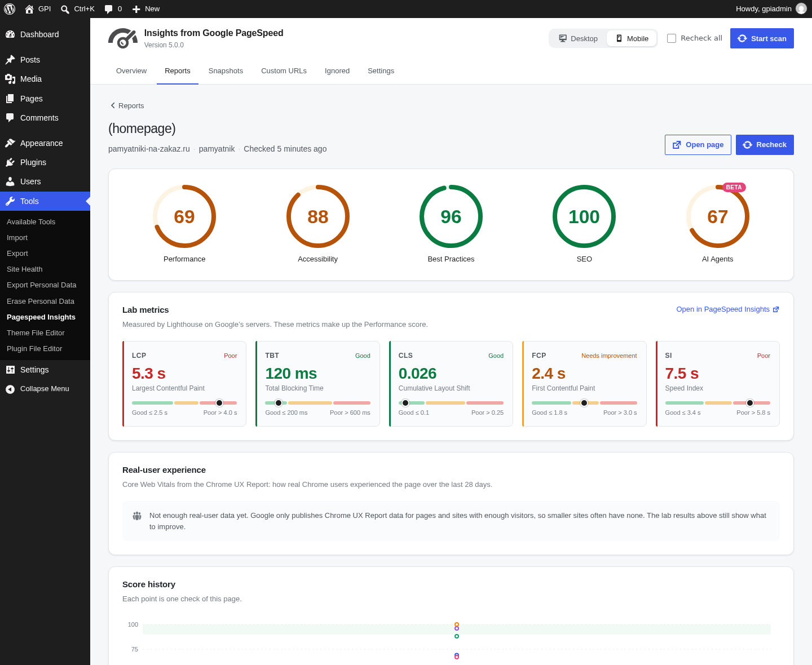Open Users person icon

tap(10, 181)
